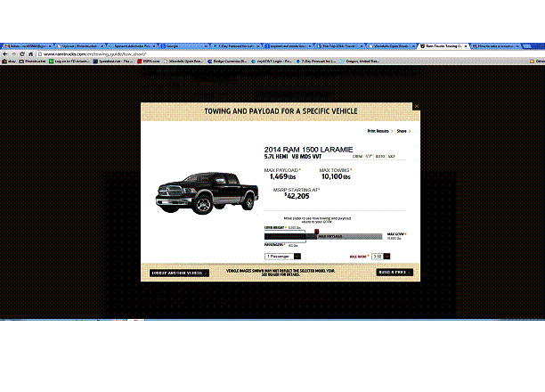This screenshot has width=545, height=392.
Task: Open the 7-Day Forecast bookmark
Action: click(315, 61)
